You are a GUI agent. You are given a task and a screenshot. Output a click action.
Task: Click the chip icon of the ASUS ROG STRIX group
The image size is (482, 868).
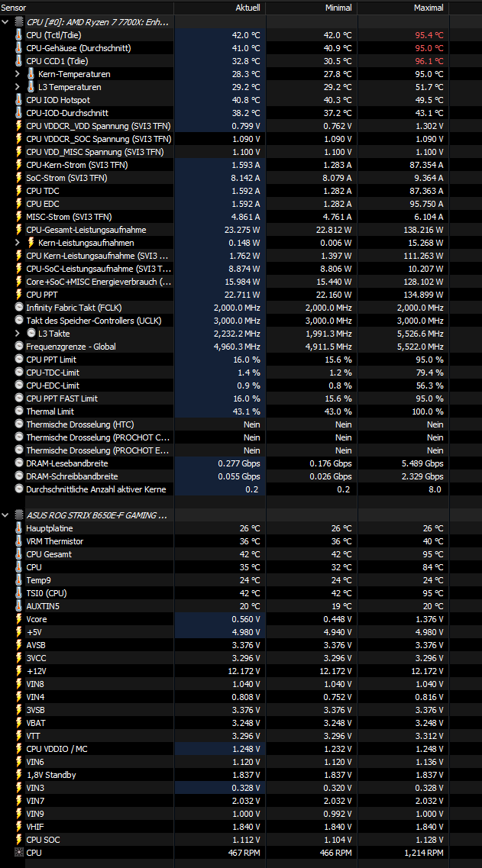pyautogui.click(x=19, y=515)
